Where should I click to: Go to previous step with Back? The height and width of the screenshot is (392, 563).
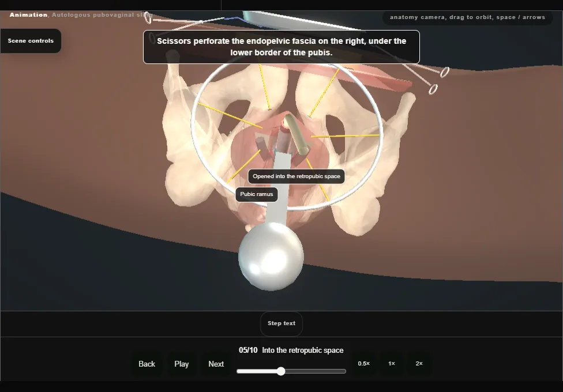pyautogui.click(x=147, y=364)
